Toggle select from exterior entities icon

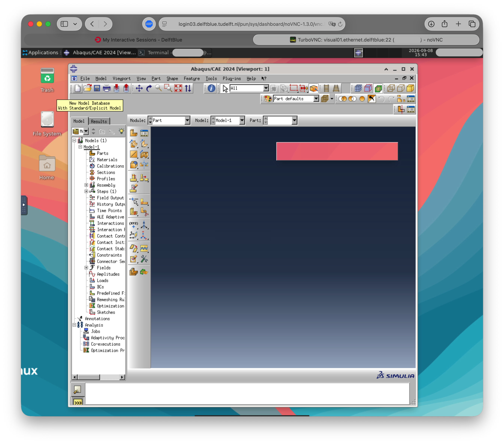coord(314,88)
